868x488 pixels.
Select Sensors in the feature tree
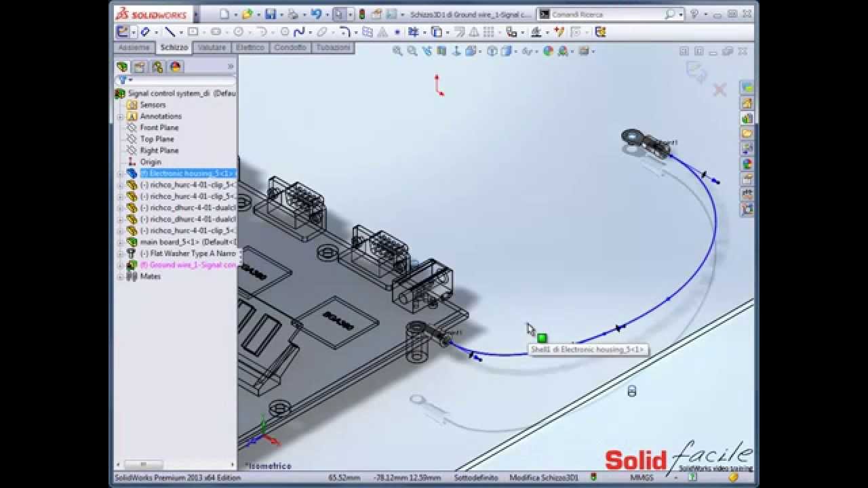coord(153,105)
